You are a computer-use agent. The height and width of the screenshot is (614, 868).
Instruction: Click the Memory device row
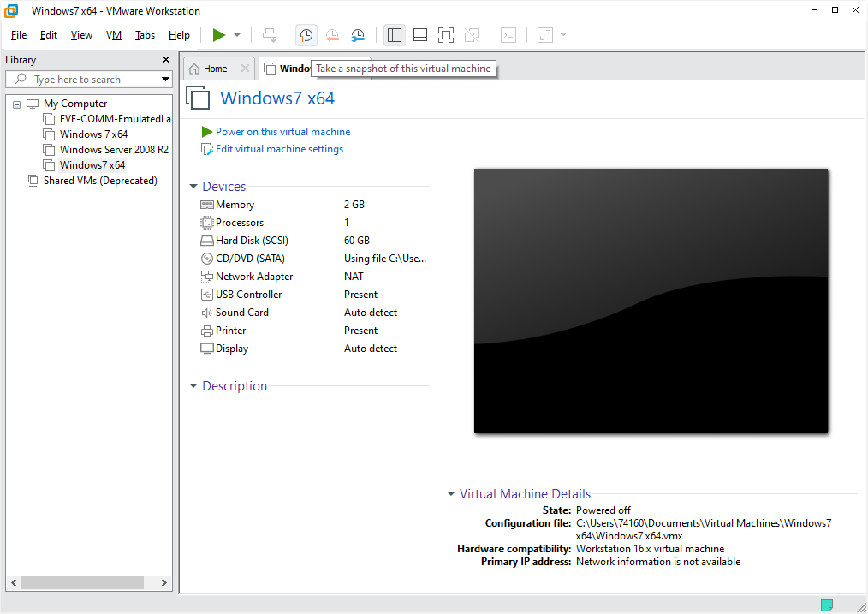[313, 205]
